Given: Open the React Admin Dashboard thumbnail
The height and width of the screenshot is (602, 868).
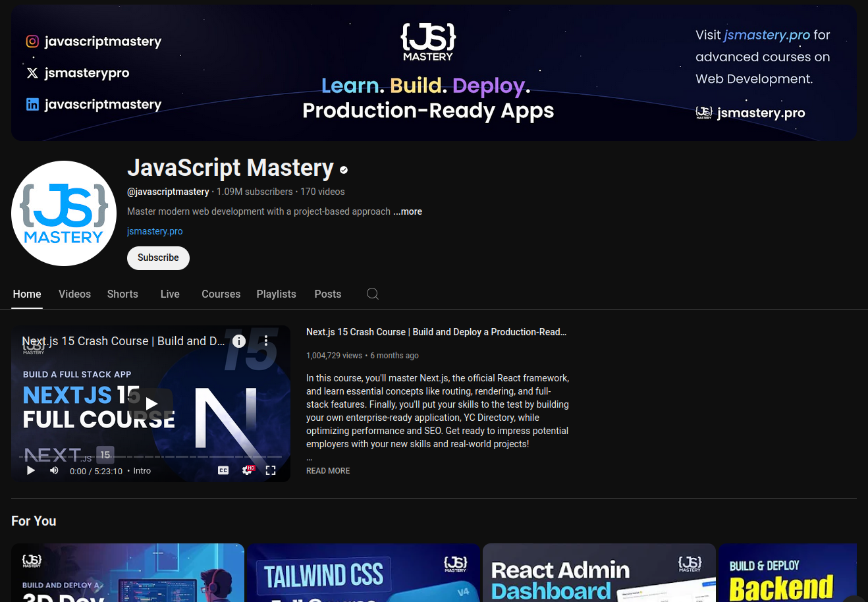Looking at the screenshot, I should tap(599, 572).
